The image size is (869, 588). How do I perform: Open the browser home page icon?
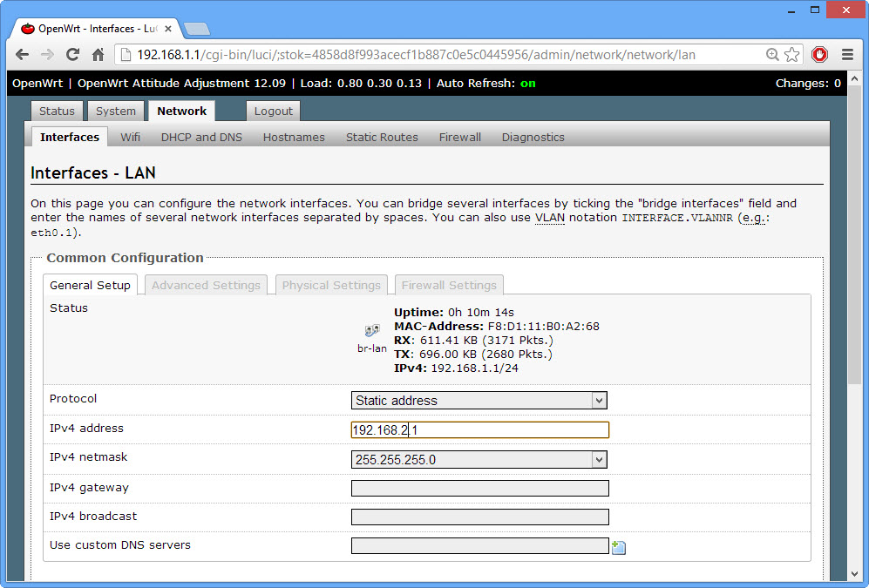pyautogui.click(x=98, y=55)
